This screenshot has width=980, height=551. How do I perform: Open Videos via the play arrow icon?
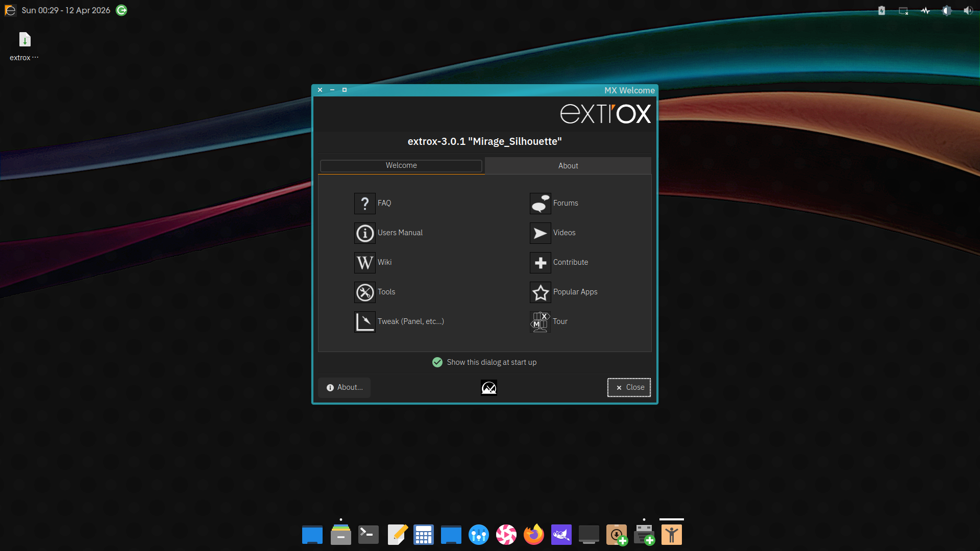(540, 233)
